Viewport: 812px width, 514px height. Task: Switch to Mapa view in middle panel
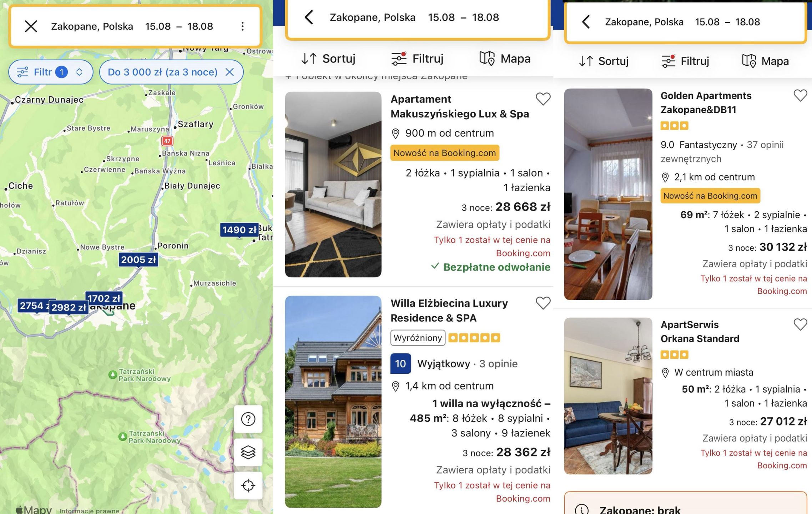(505, 59)
